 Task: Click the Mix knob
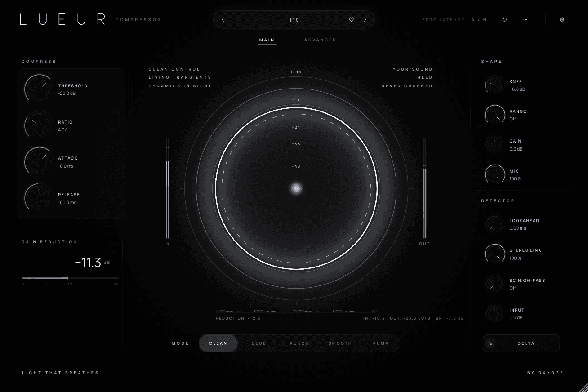click(494, 174)
